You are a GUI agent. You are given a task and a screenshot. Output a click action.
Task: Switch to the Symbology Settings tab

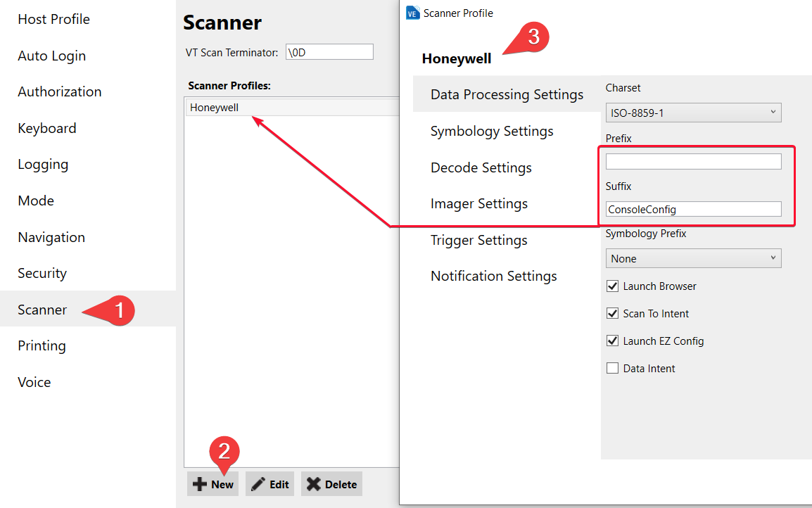point(491,131)
